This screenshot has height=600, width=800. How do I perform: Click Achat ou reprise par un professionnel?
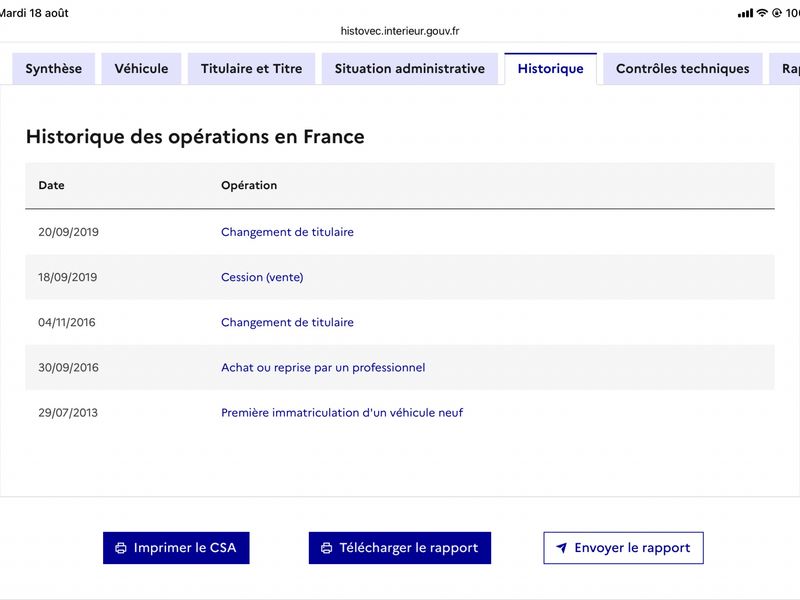[x=323, y=367]
